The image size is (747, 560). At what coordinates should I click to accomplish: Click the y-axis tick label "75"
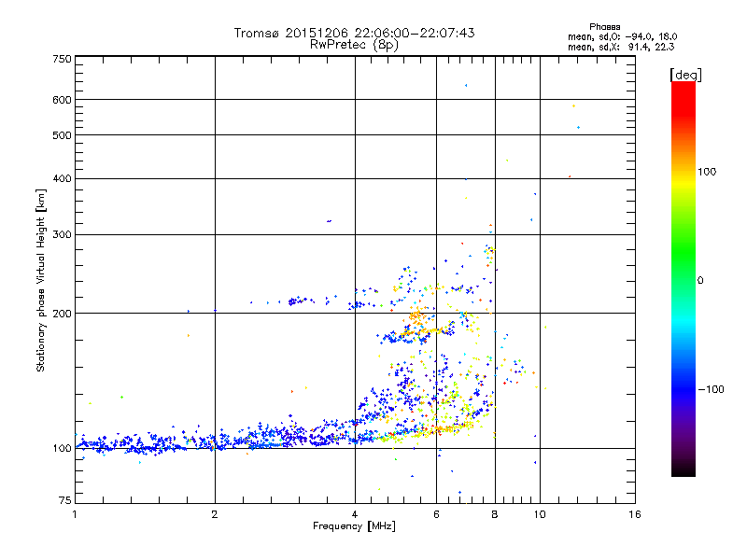coord(65,500)
